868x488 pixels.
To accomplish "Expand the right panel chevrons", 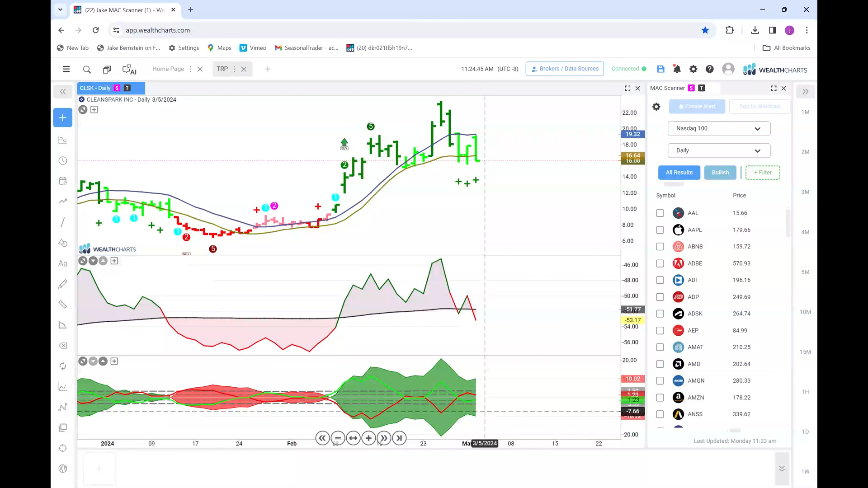I will (805, 92).
